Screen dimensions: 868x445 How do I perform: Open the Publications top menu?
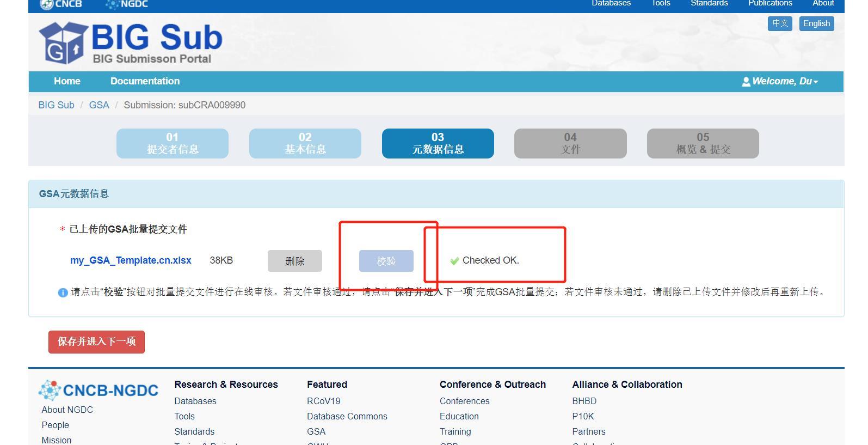(770, 3)
